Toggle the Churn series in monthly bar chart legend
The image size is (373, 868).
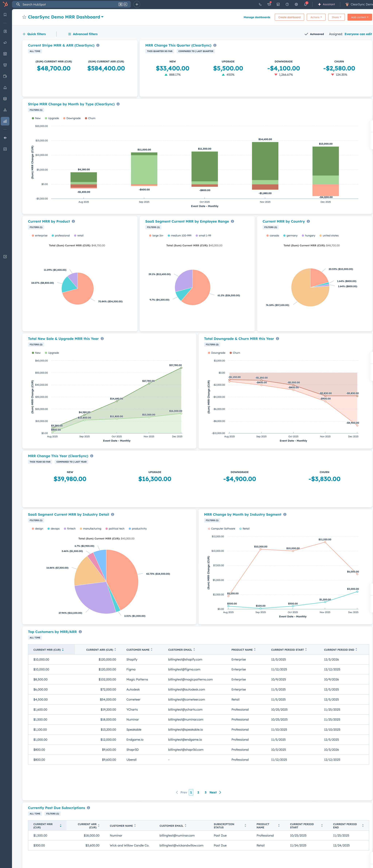(x=90, y=118)
